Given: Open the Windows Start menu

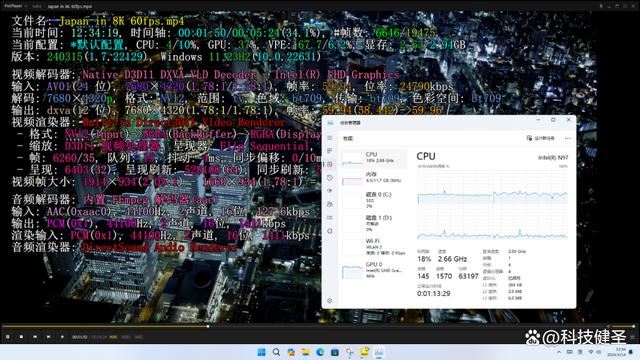Looking at the screenshot, I should 262,352.
